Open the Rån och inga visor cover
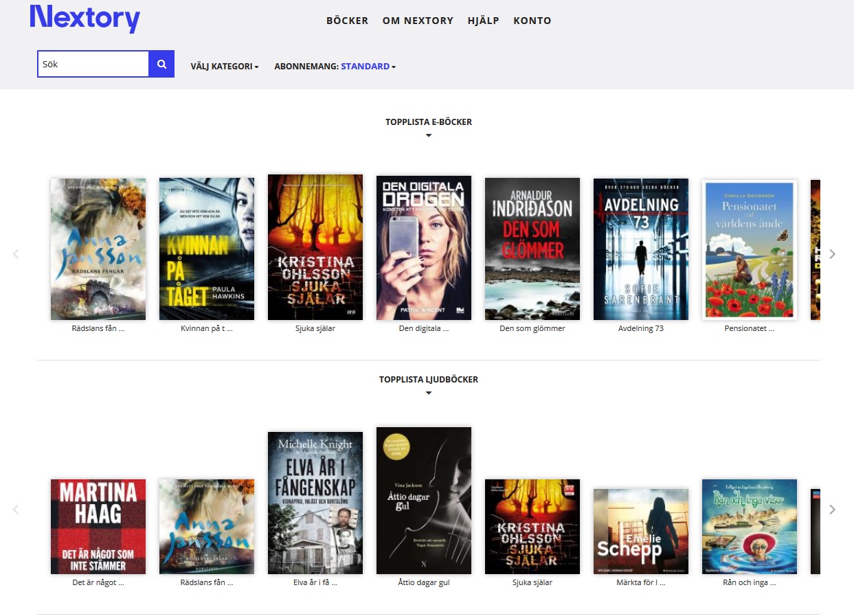 (750, 527)
